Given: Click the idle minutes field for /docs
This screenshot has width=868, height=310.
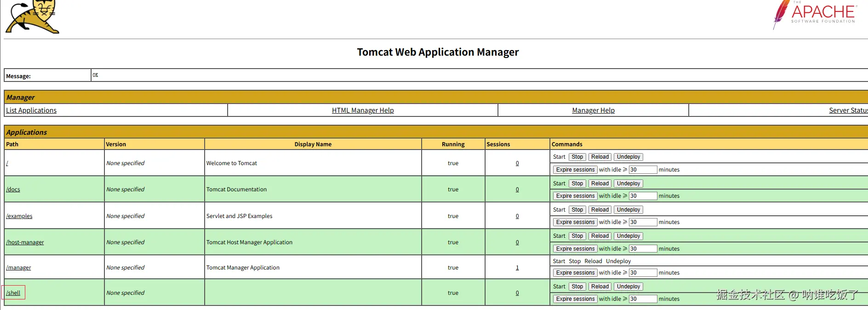Looking at the screenshot, I should pos(643,196).
